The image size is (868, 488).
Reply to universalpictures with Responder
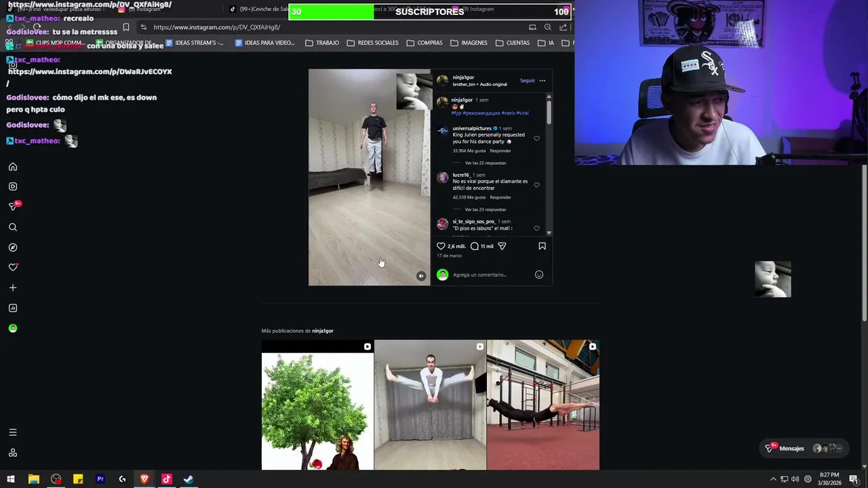[x=500, y=150]
